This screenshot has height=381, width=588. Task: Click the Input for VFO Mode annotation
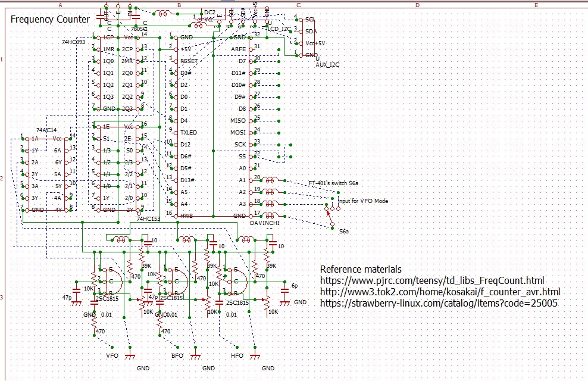(x=362, y=201)
